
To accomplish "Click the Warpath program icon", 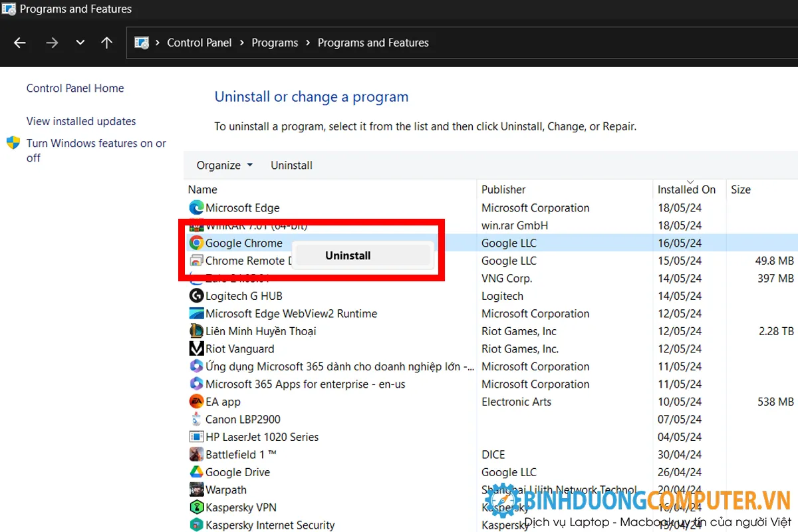I will point(196,489).
